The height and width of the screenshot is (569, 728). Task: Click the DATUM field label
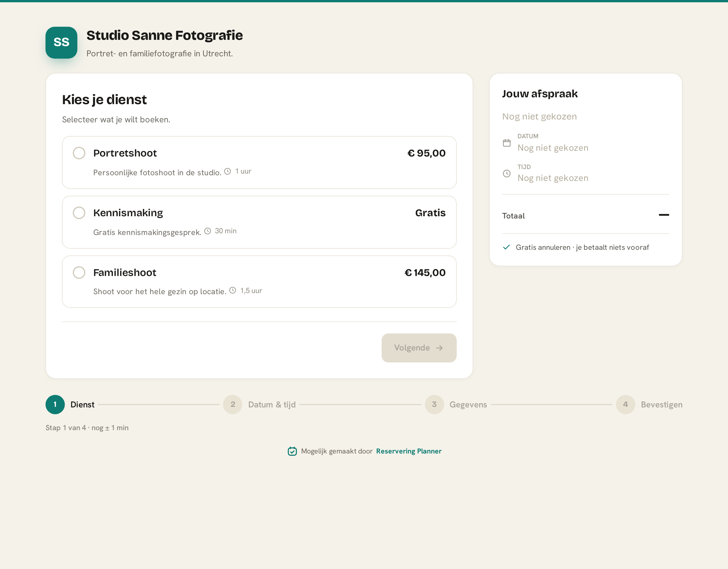(x=528, y=136)
